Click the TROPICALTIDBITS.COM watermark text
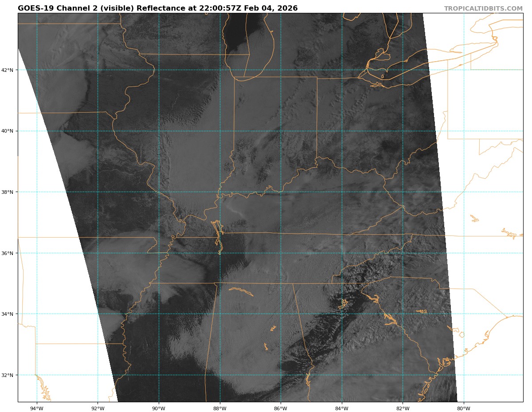The image size is (532, 412). coord(483,8)
